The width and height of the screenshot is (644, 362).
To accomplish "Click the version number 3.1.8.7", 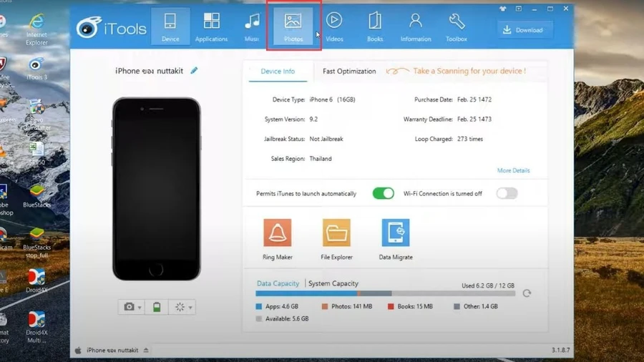I will 560,350.
